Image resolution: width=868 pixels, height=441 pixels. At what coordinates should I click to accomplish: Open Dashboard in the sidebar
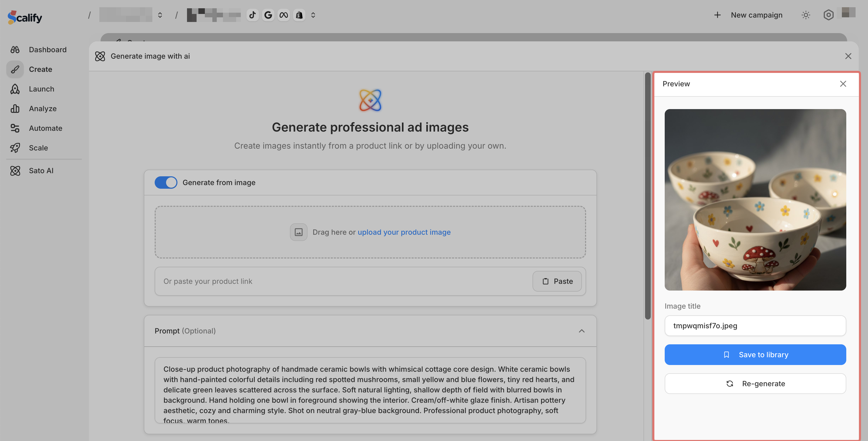(48, 50)
